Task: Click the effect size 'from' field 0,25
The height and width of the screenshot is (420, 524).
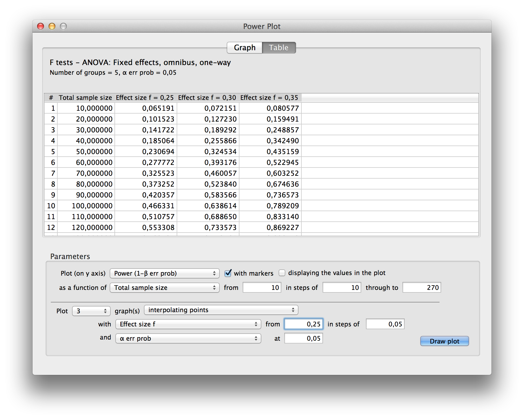Action: point(304,324)
